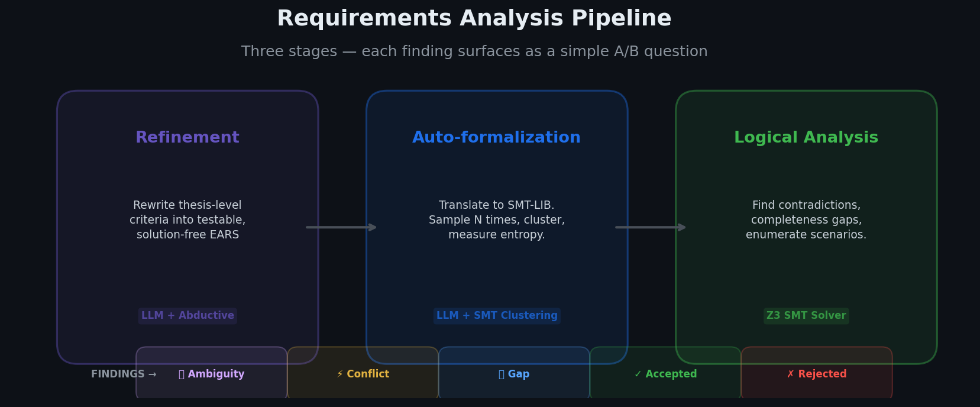Select the Accepted findings chip
Viewport: 980px width, 407px height.
[x=665, y=374]
